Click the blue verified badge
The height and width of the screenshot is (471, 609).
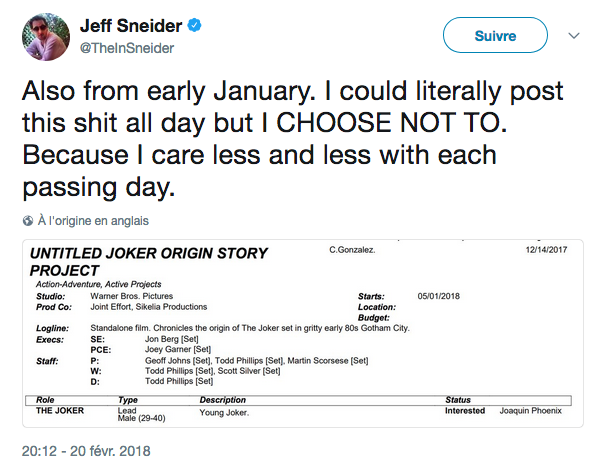tap(194, 25)
